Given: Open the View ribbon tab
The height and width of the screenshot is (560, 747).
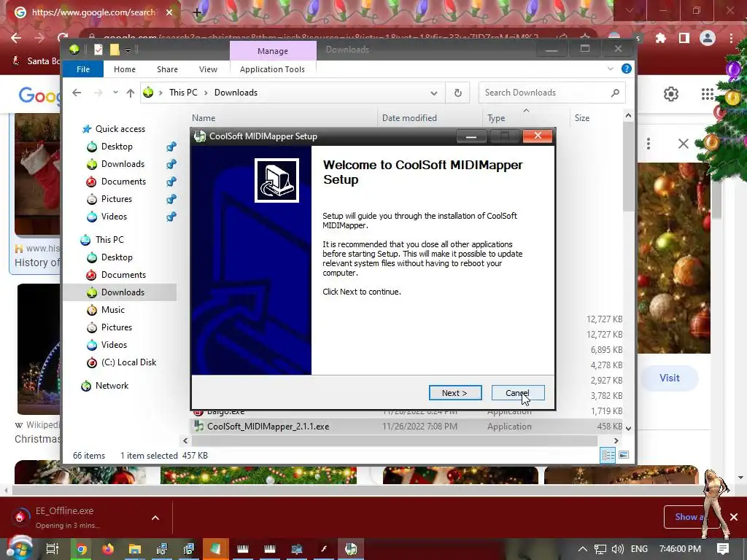Looking at the screenshot, I should [x=208, y=69].
